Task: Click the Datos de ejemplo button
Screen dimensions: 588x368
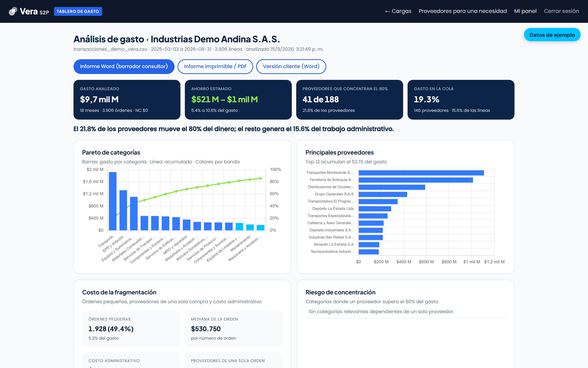Action: (x=552, y=35)
